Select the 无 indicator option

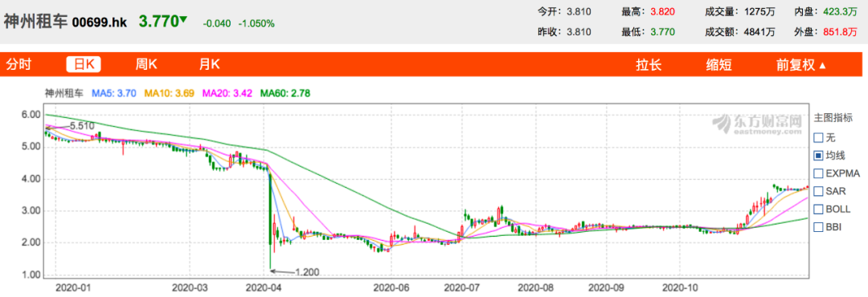pos(825,137)
